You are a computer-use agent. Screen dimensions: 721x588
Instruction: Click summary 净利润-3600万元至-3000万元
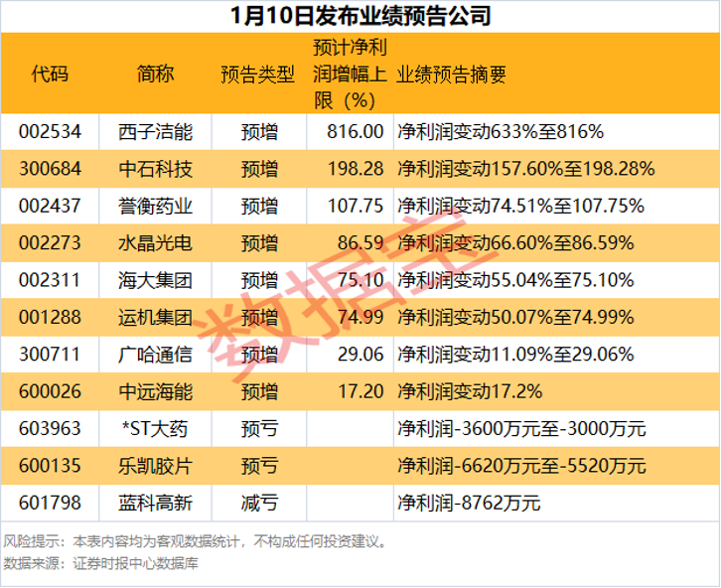tap(522, 430)
